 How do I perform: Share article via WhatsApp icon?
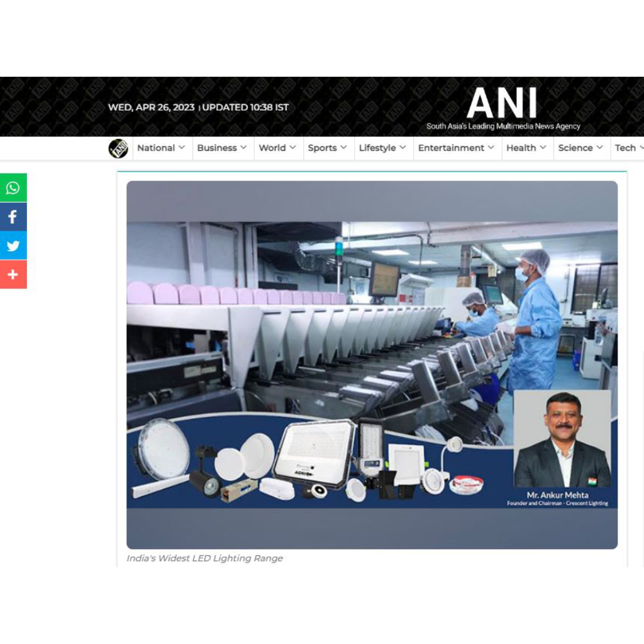pos(13,188)
